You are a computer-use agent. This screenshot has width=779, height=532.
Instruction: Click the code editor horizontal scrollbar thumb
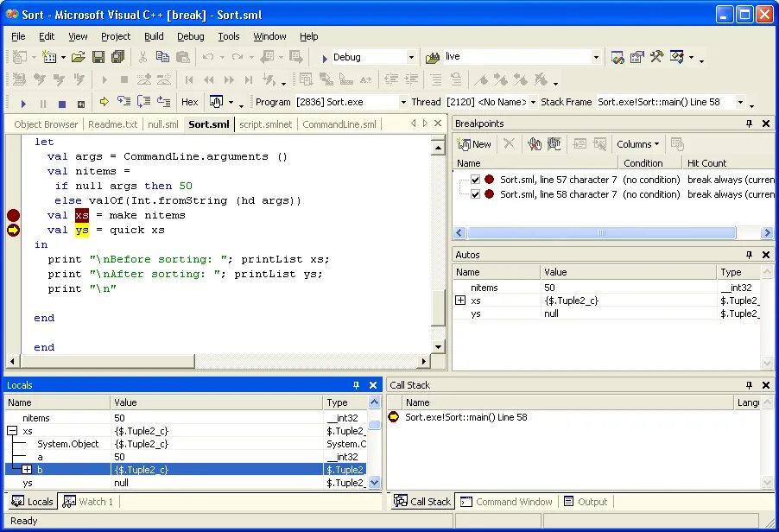[x=107, y=361]
